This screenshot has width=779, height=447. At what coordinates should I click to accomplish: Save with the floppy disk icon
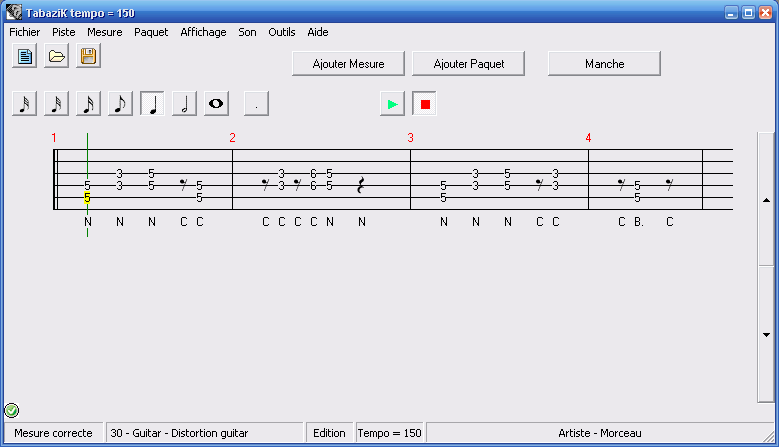pos(88,56)
